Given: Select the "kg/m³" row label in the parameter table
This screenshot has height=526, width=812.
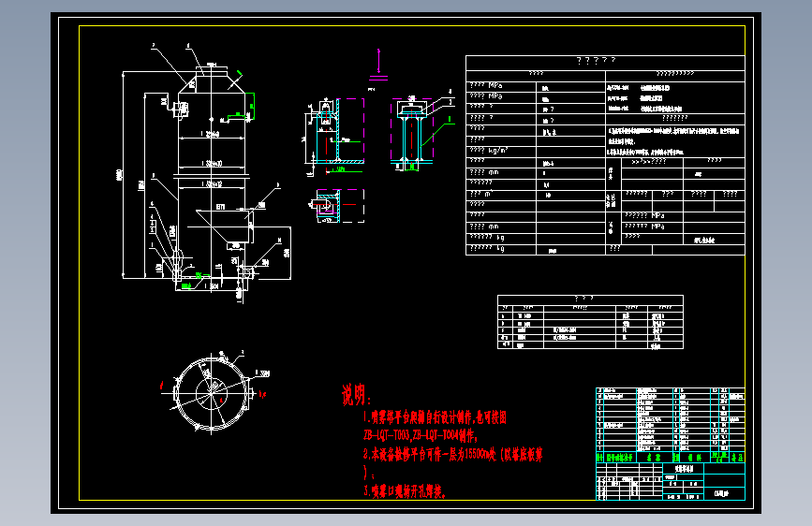Looking at the screenshot, I should pos(488,150).
